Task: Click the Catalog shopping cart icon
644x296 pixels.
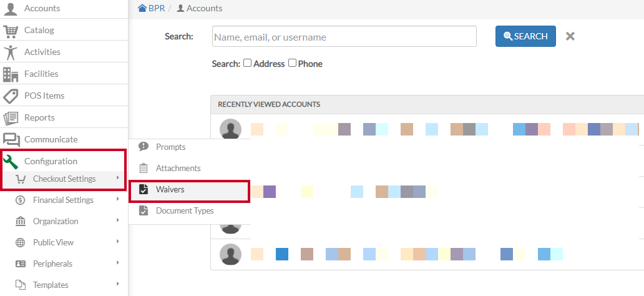Action: point(11,30)
